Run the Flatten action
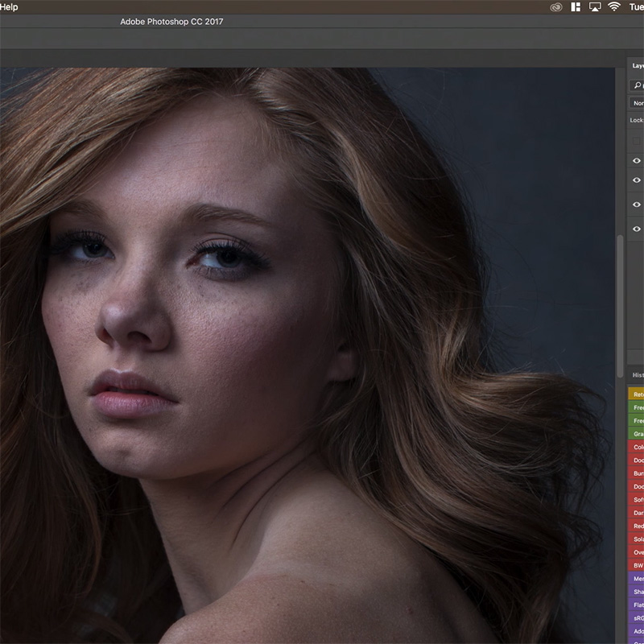The image size is (644, 644). (637, 605)
